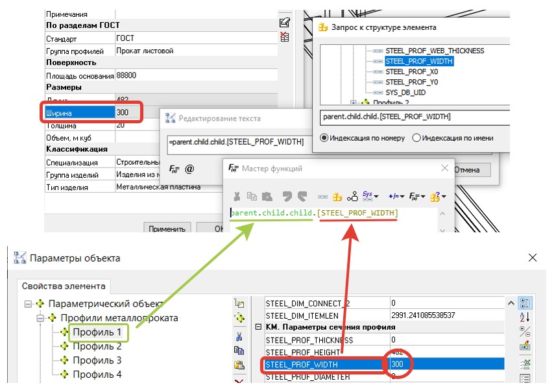Select STEEL_PROF_X0 in the structure tree
554x392 pixels.
[x=411, y=72]
